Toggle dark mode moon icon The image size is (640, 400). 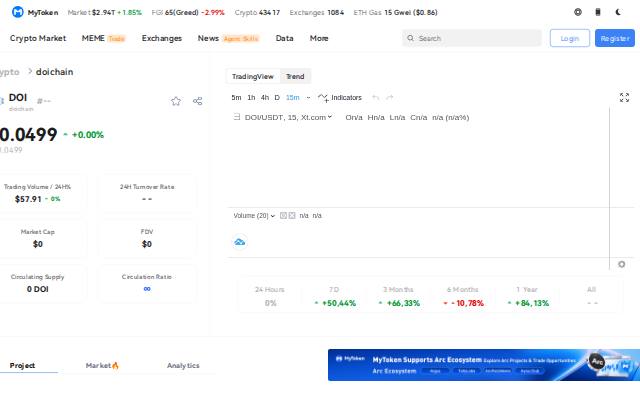click(618, 12)
